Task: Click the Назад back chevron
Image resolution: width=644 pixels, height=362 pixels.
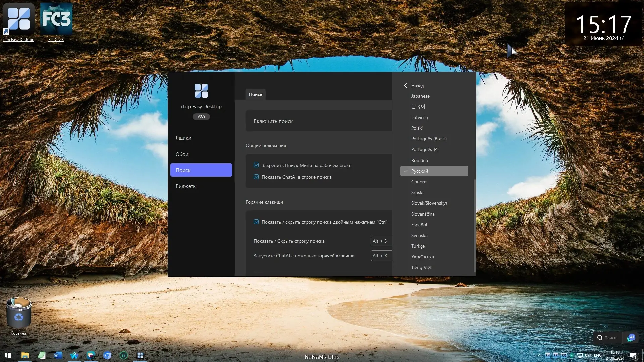Action: point(406,86)
